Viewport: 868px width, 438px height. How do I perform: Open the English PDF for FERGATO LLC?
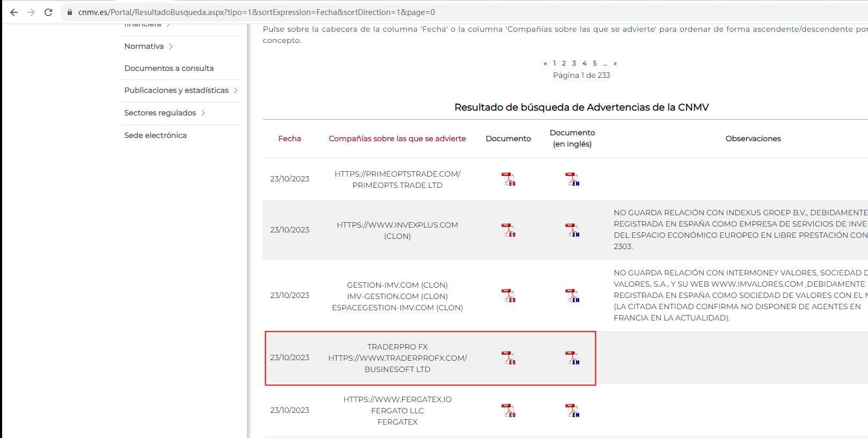[572, 411]
